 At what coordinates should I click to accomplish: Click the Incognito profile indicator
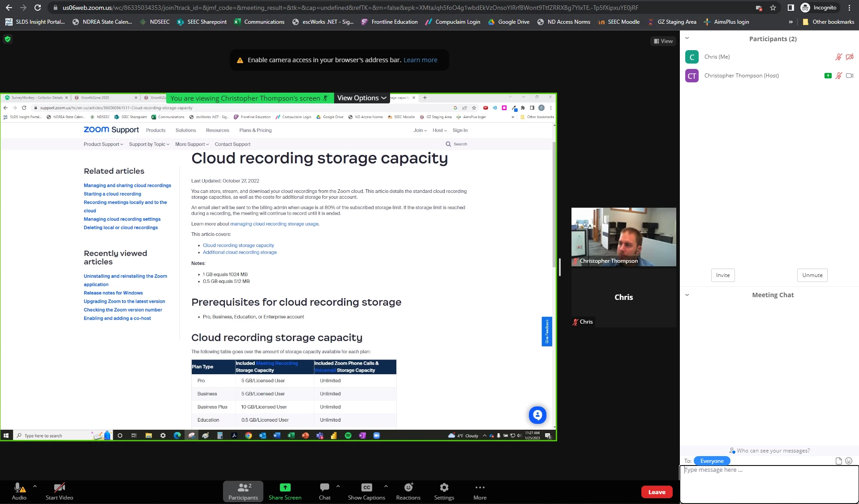[x=819, y=8]
